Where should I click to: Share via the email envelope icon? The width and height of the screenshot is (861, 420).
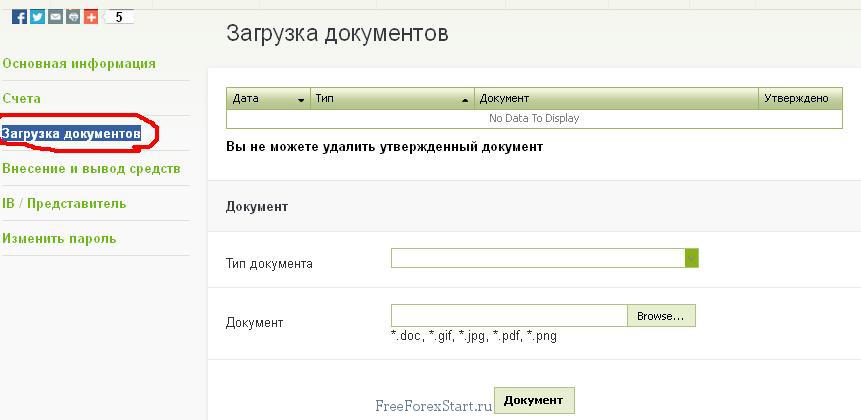pyautogui.click(x=56, y=17)
